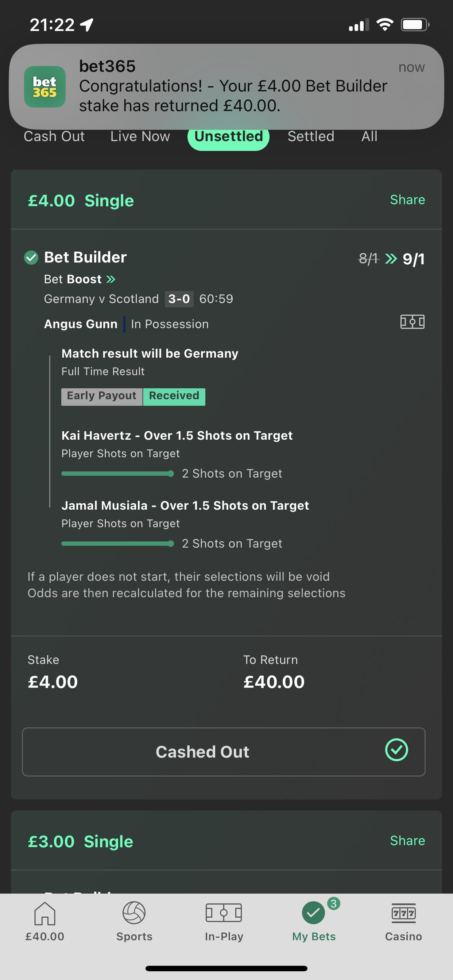
Task: Expand the Bet Boost chevrons
Action: tap(111, 280)
